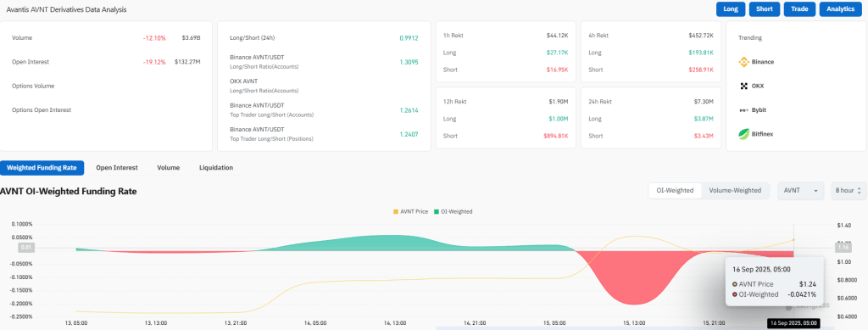Click Binance exchange name in Trending
Viewport: 868px width, 330px height.
point(763,62)
